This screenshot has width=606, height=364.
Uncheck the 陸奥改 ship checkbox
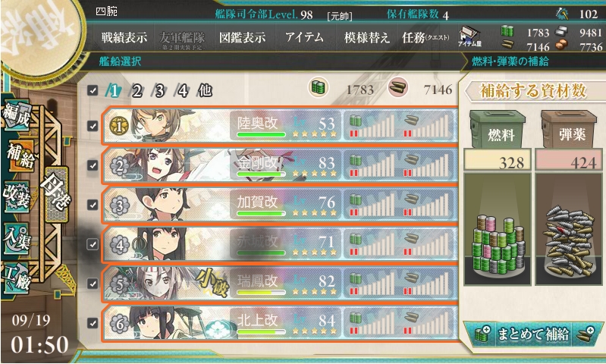pyautogui.click(x=93, y=126)
